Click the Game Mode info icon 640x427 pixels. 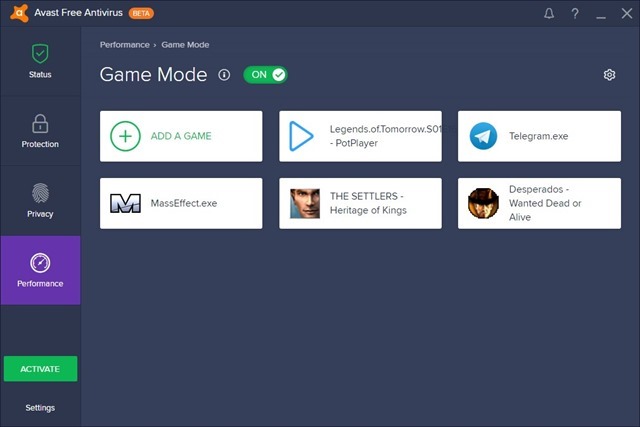click(224, 75)
